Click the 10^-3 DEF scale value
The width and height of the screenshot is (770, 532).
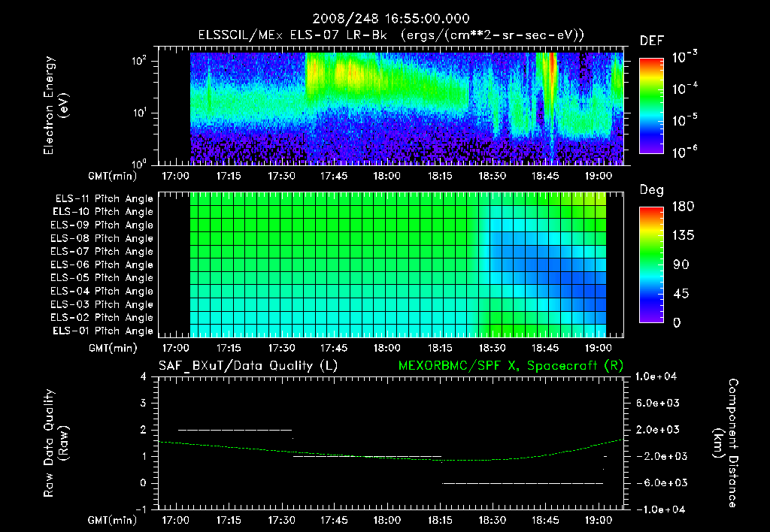click(x=684, y=57)
